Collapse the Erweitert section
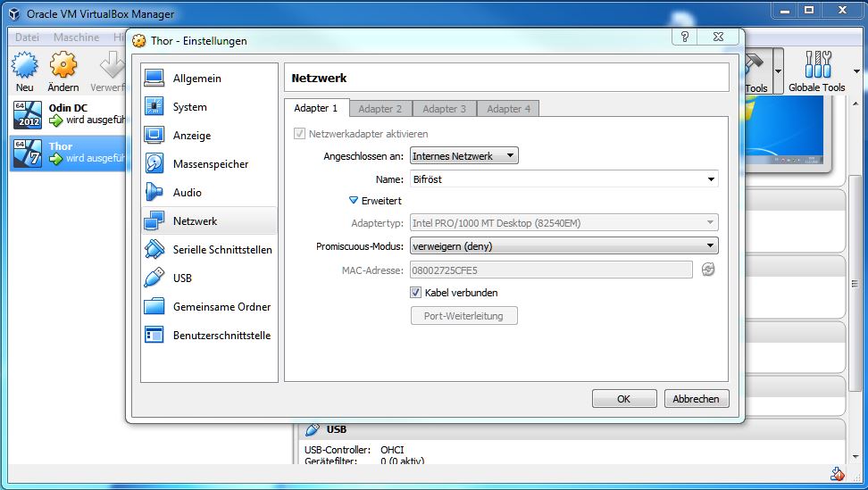This screenshot has height=490, width=868. click(353, 200)
